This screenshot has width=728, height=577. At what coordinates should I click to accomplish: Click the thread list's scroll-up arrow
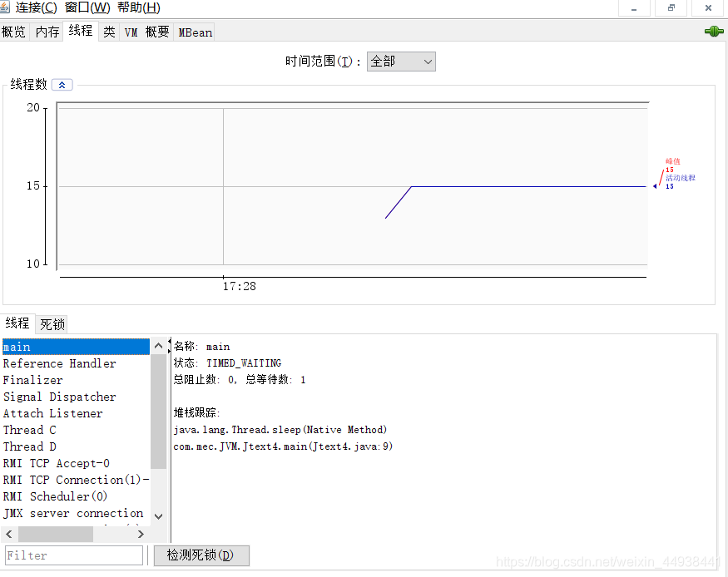pyautogui.click(x=158, y=344)
